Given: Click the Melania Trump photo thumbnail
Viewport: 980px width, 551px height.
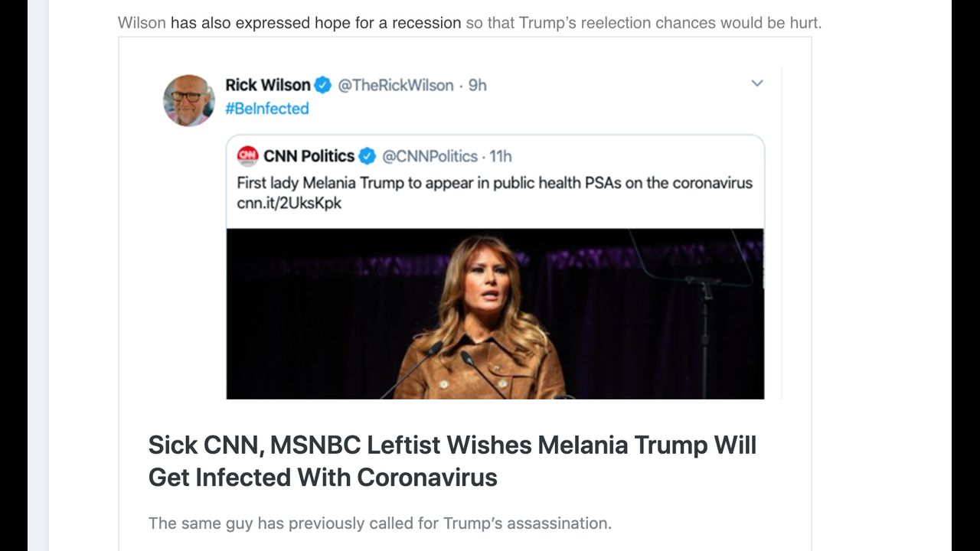Looking at the screenshot, I should 495,314.
